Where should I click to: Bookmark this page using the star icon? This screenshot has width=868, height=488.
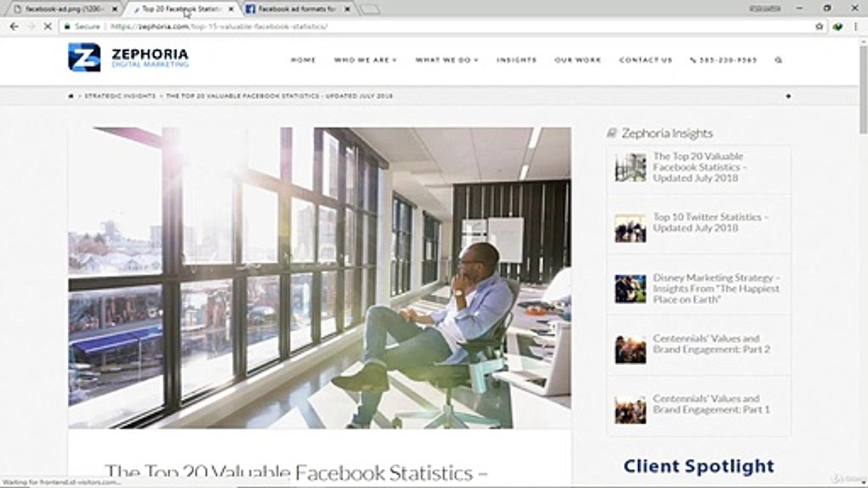[x=819, y=26]
